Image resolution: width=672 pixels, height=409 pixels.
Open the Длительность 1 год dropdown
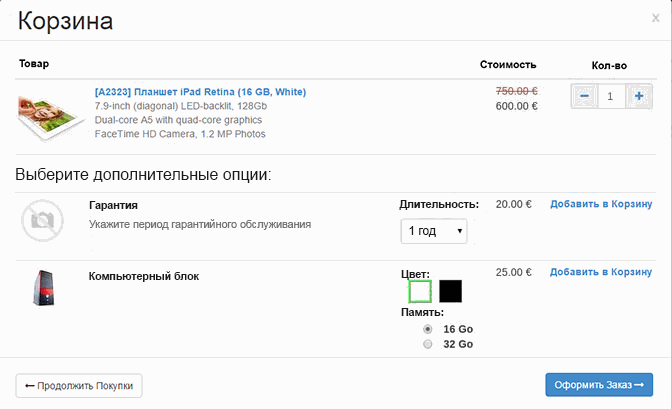click(434, 231)
